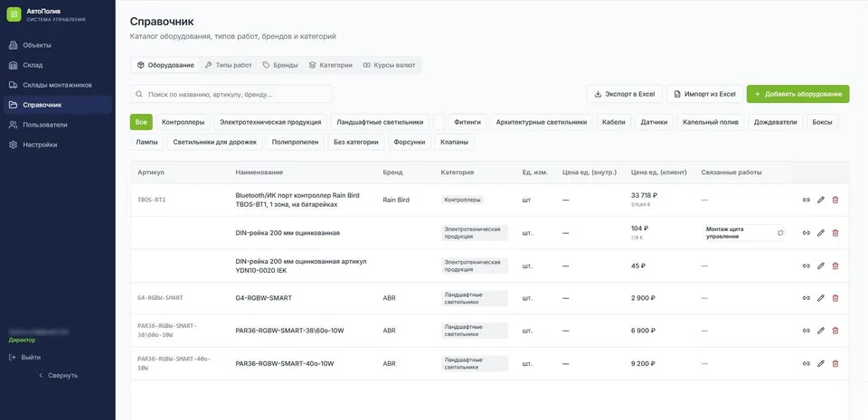Click the Экспорт в Excel button

click(625, 94)
